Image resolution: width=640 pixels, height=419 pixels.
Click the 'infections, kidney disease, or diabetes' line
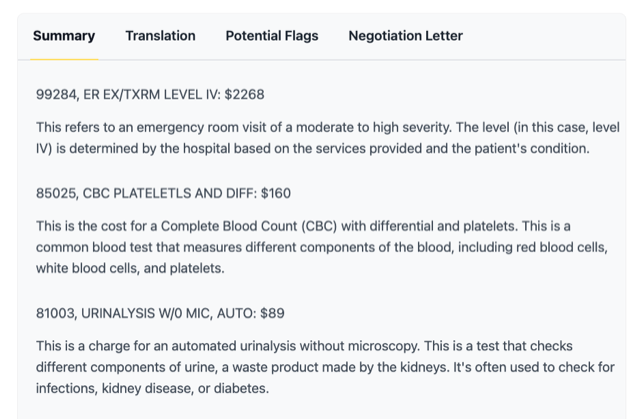[x=152, y=388]
